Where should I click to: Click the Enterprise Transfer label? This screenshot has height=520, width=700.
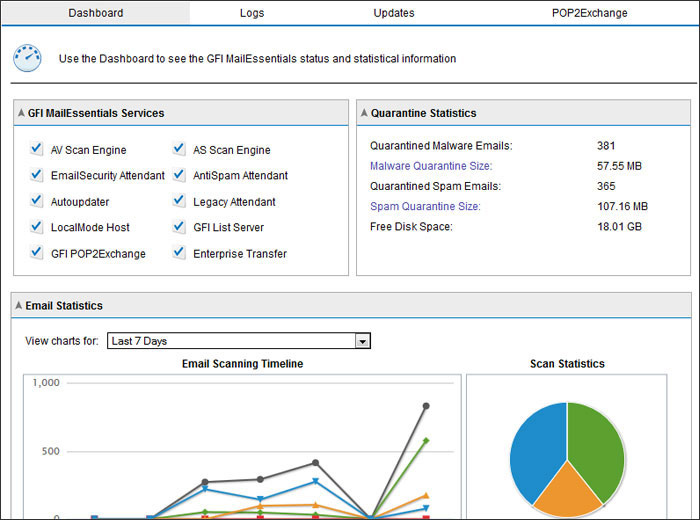(240, 254)
